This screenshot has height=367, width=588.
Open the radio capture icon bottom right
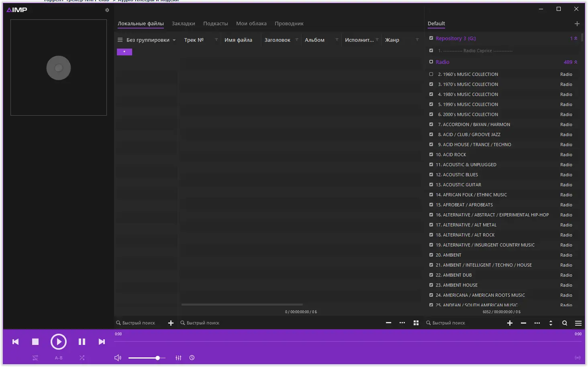tap(577, 358)
